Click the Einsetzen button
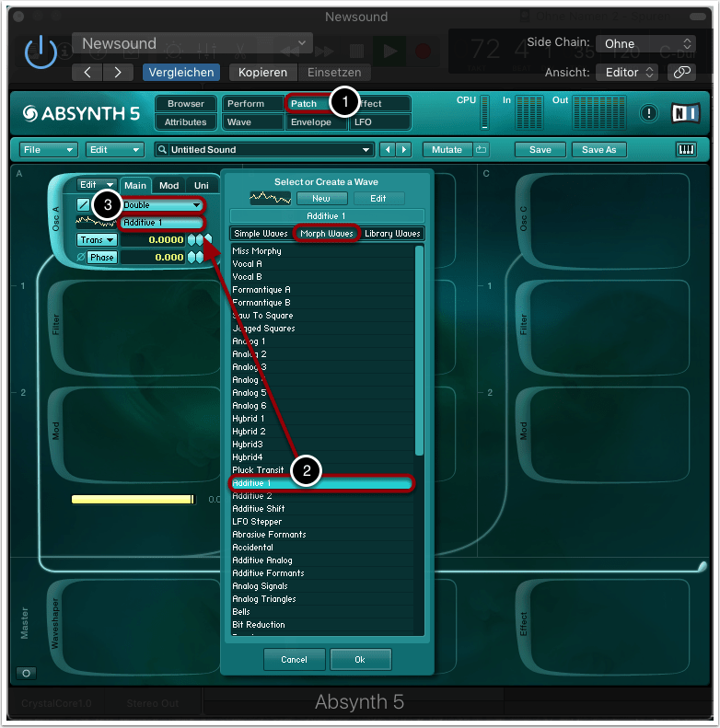The height and width of the screenshot is (728, 720). tap(334, 73)
